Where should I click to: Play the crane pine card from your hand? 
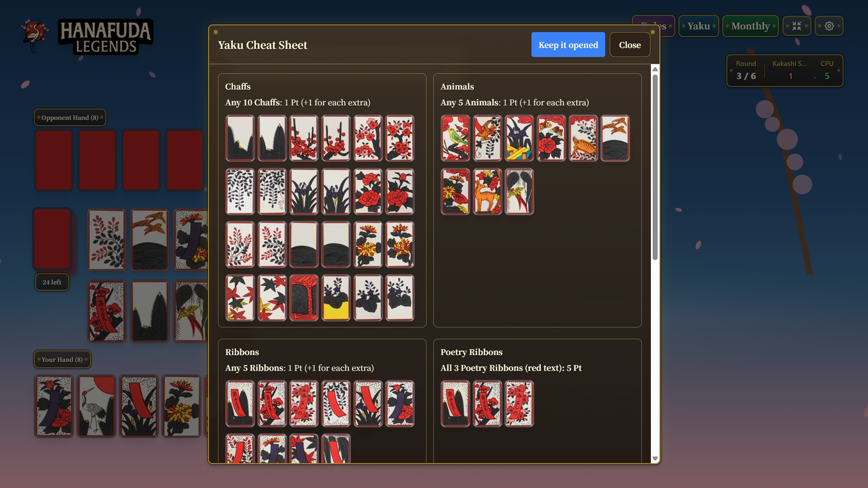[96, 406]
